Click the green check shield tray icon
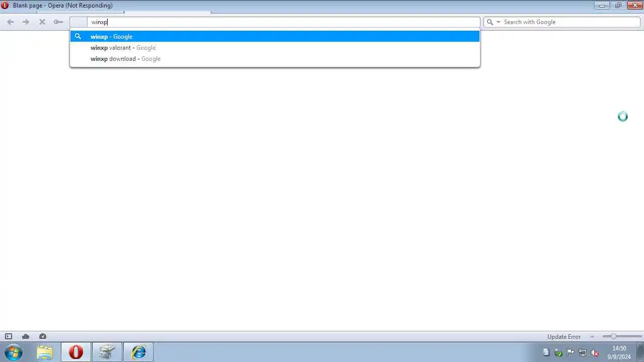The width and height of the screenshot is (644, 362). [558, 352]
